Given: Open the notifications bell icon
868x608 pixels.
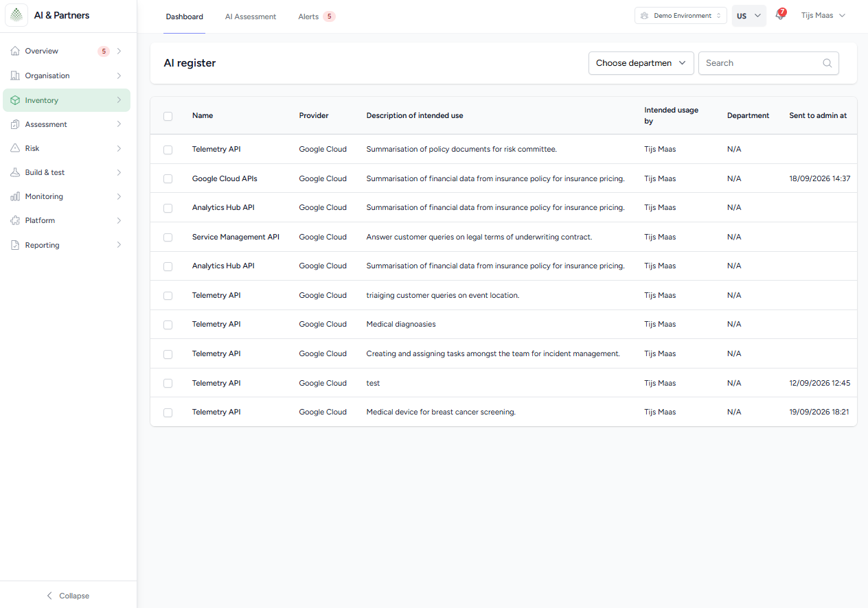Looking at the screenshot, I should (780, 15).
